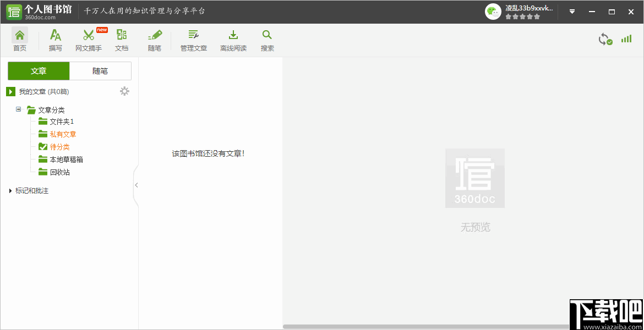Open 管理文章 article management
The height and width of the screenshot is (330, 644).
point(193,40)
